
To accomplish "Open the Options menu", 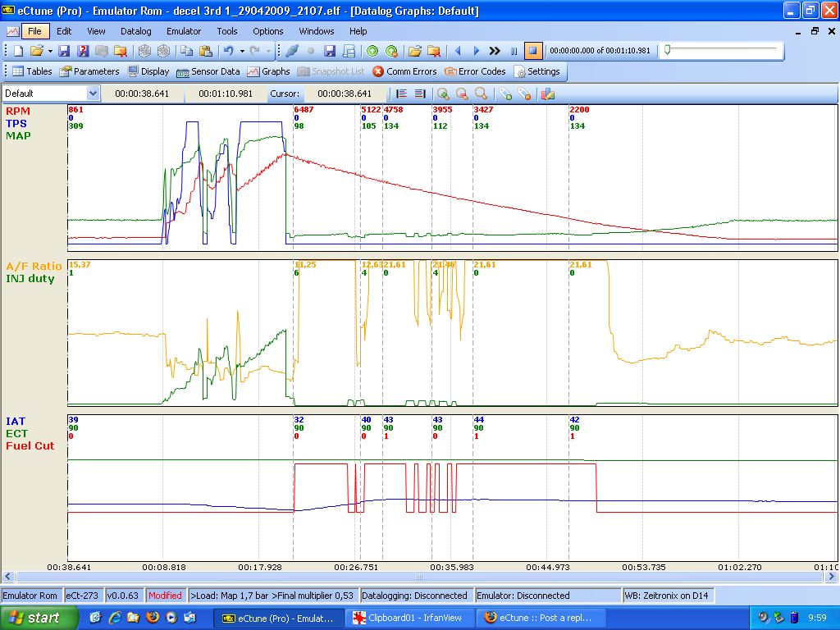I will pyautogui.click(x=268, y=31).
